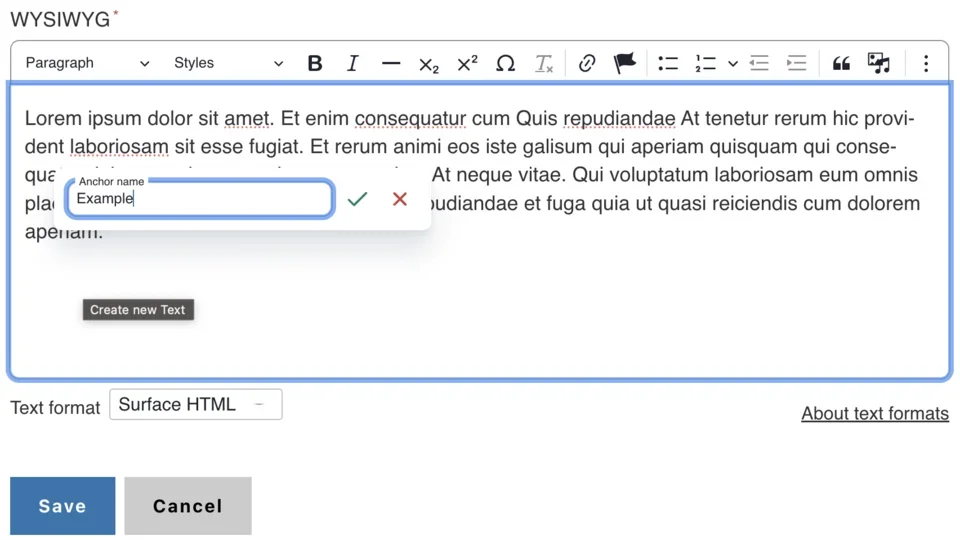Click the anchor flag icon

point(625,63)
